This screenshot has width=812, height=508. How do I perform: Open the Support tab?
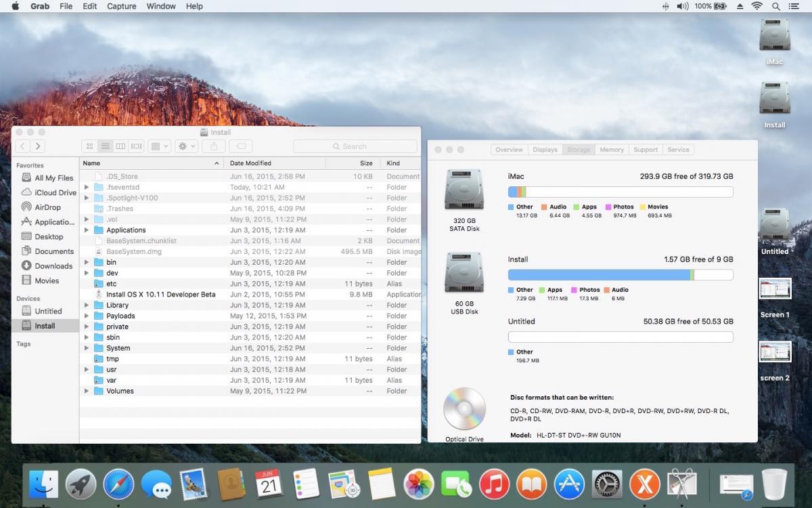646,150
